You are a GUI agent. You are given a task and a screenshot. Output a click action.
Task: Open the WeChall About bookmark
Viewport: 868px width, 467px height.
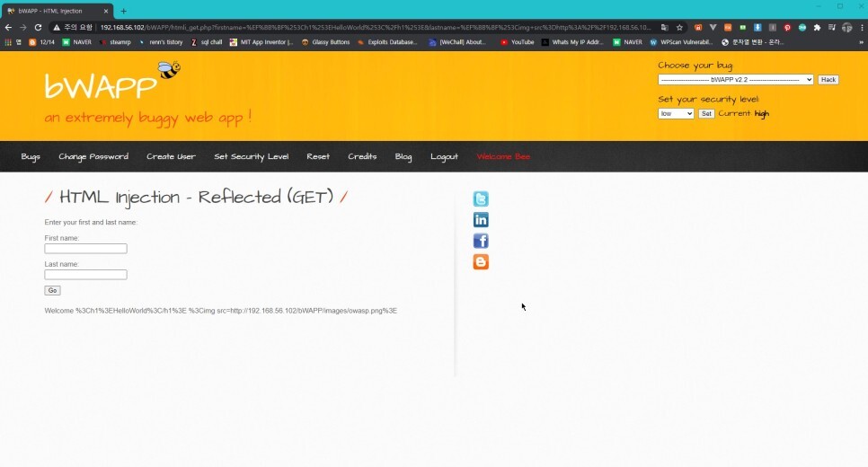tap(457, 42)
